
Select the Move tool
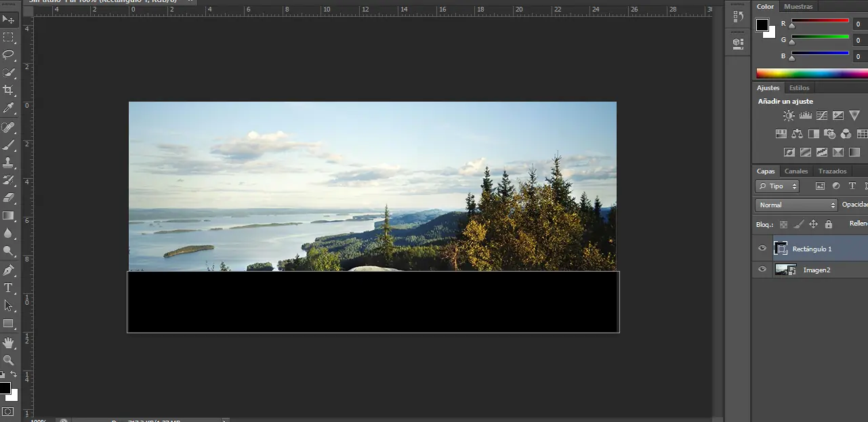click(x=8, y=20)
